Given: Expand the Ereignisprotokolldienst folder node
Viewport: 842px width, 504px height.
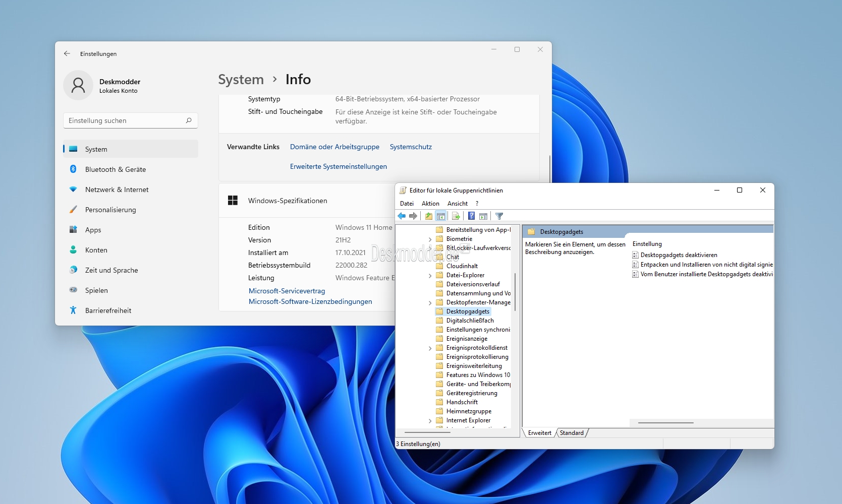Looking at the screenshot, I should [x=430, y=348].
